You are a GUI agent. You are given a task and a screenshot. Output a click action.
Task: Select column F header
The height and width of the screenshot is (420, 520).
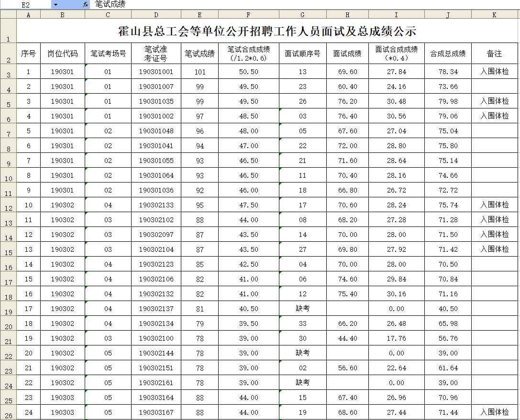pyautogui.click(x=249, y=15)
